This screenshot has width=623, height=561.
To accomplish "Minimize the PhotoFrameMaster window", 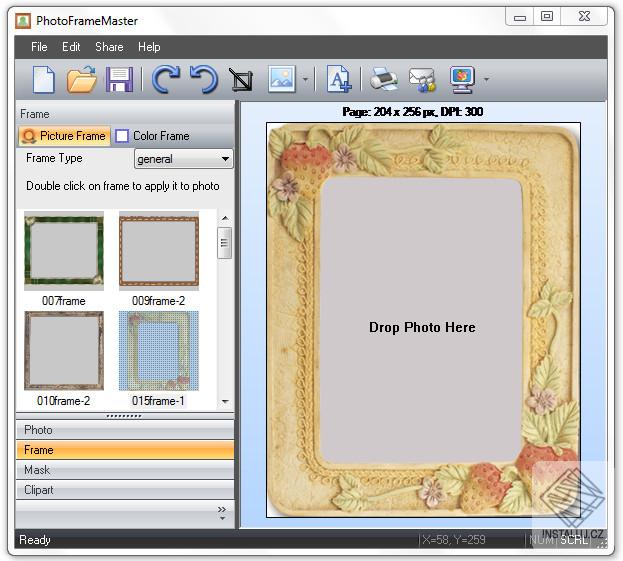I will pos(520,17).
